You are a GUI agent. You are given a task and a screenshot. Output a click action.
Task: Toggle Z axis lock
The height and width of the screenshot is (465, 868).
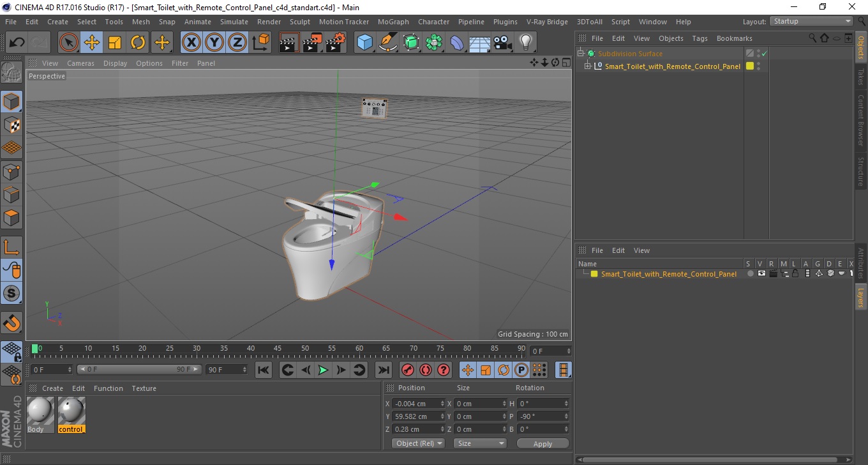tap(237, 43)
